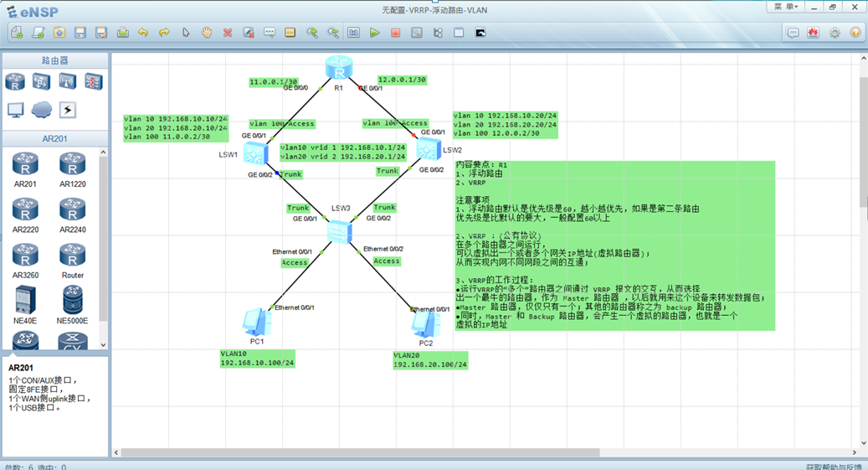Pick the NE5000E device model
The height and width of the screenshot is (470, 868).
coord(73,305)
